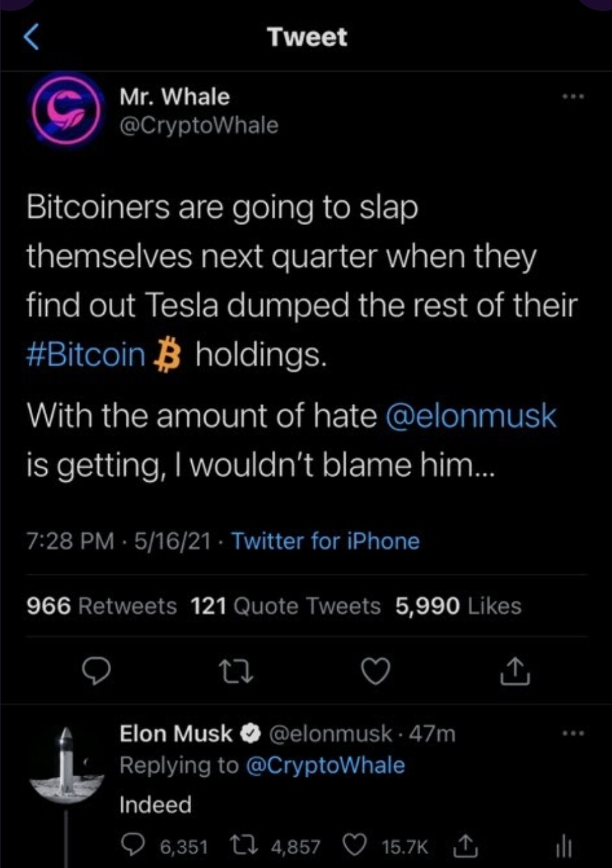The width and height of the screenshot is (612, 868).
Task: Like Elon Musk's reply showing 15.7K
Action: click(x=355, y=846)
